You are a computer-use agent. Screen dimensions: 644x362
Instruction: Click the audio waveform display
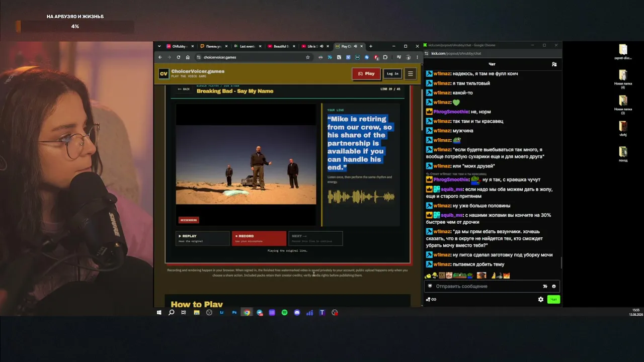[x=361, y=197]
